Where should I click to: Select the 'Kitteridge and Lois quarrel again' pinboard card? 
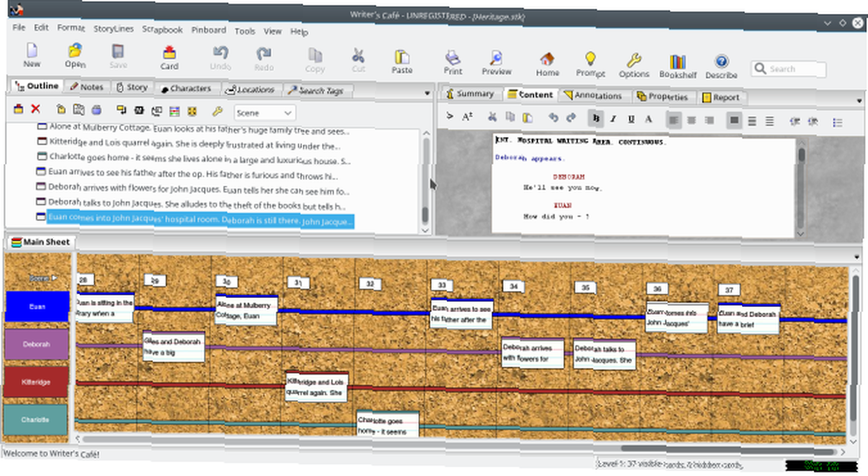coord(317,387)
